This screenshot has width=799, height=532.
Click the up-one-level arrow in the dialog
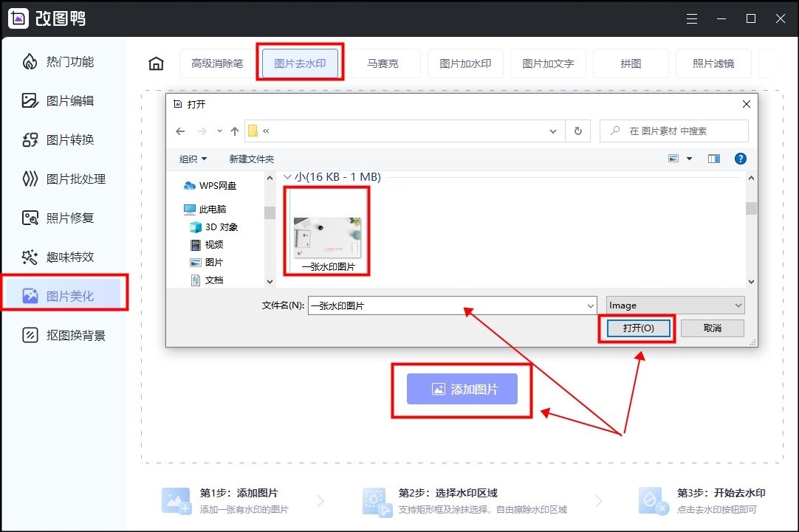coord(234,131)
